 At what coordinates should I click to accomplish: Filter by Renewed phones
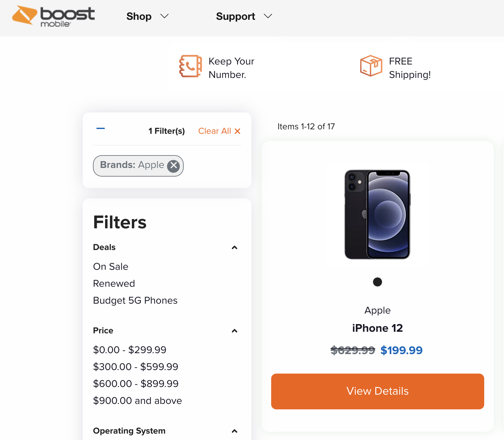(x=114, y=284)
